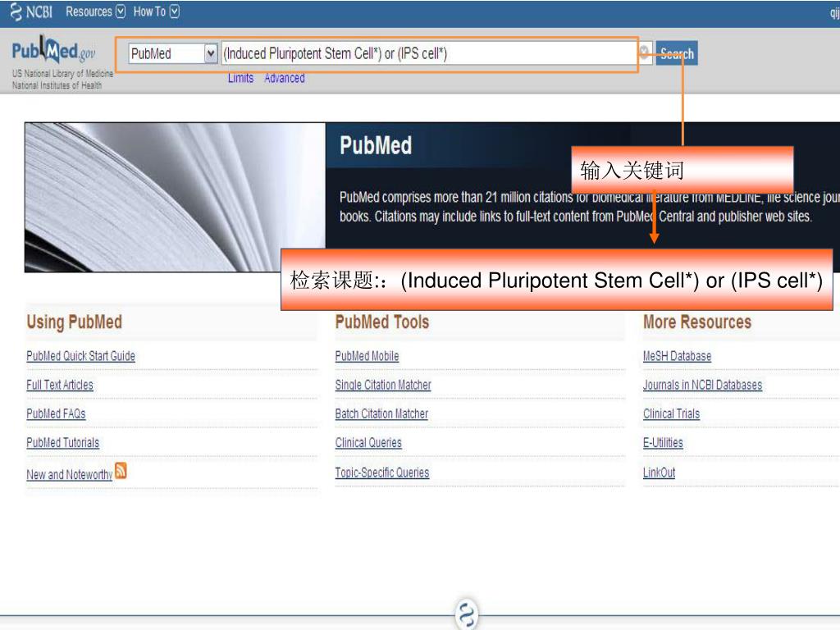Viewport: 840px width, 630px height.
Task: Click 'US National Library of Medicine' text
Action: (x=62, y=73)
